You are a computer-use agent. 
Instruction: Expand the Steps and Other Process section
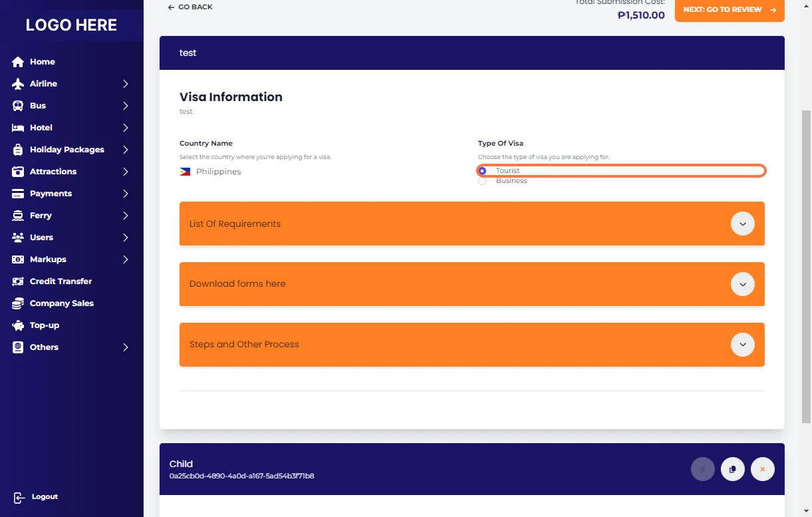(x=742, y=345)
